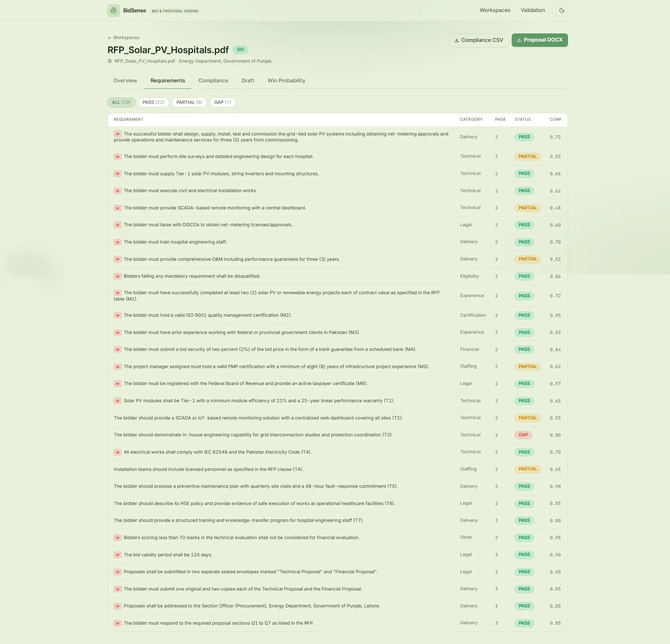Click the M badge on sealed envelopes row

(117, 572)
